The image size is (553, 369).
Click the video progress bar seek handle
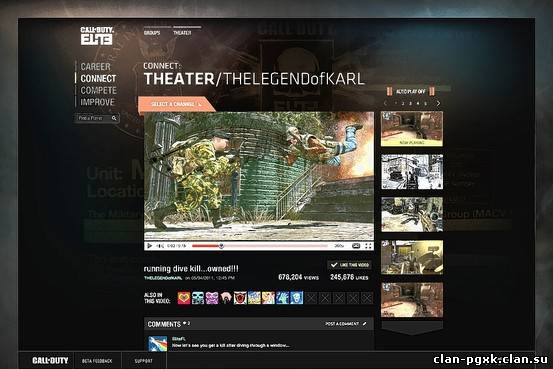[221, 246]
